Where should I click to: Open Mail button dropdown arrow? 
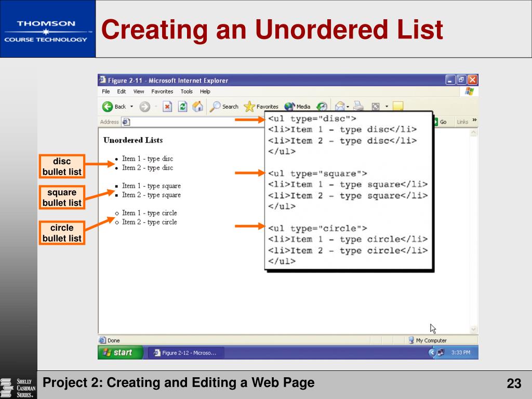click(348, 107)
